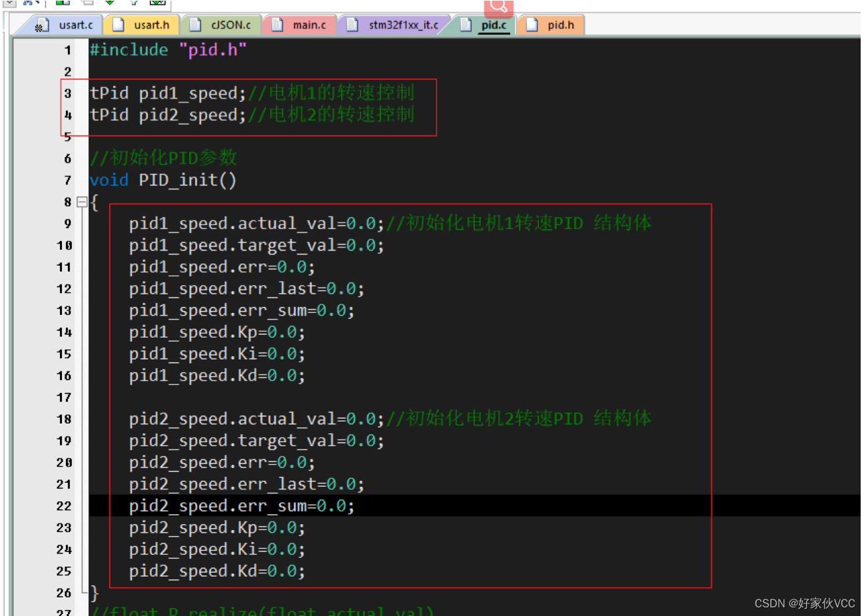Click the pid1_speed.Kp=0.0 line
This screenshot has height=616, width=866.
[x=217, y=332]
